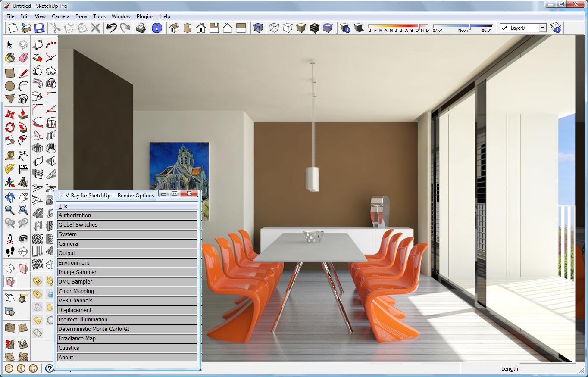Choose the Tape Measure tool
588x377 pixels.
10,156
